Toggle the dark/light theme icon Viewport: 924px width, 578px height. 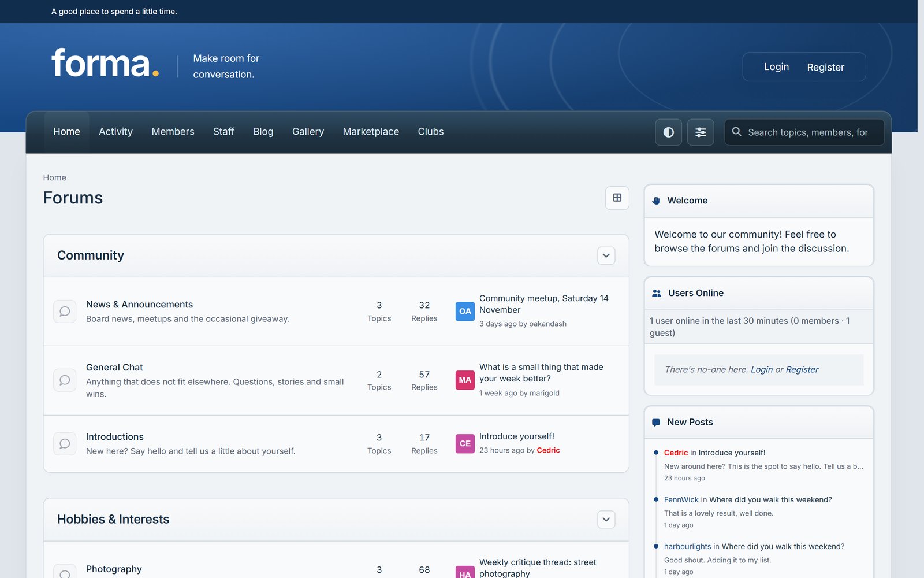pyautogui.click(x=668, y=132)
